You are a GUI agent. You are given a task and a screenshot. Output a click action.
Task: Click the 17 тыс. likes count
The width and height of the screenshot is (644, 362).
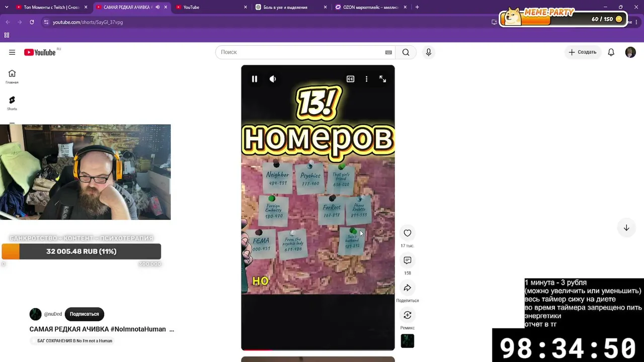[407, 246]
